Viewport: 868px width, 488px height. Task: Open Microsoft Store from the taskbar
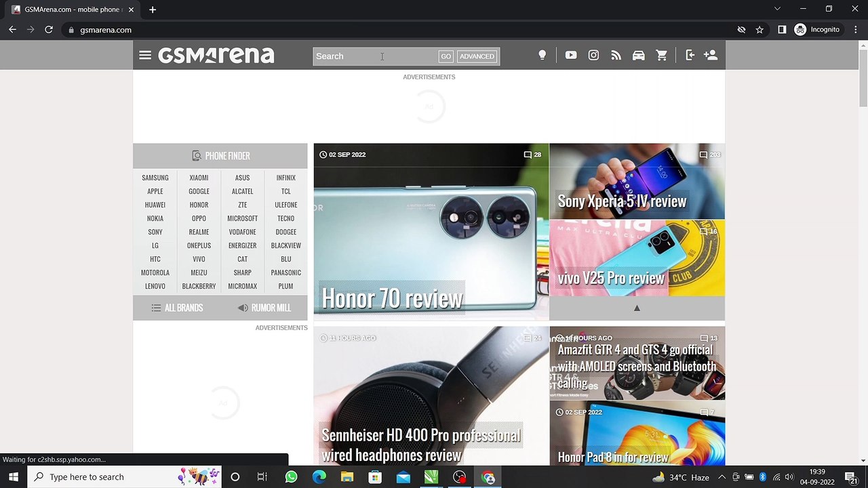(375, 477)
